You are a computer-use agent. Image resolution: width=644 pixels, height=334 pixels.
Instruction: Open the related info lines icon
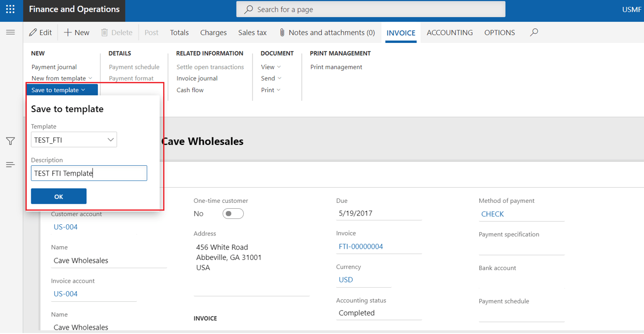[x=10, y=165]
